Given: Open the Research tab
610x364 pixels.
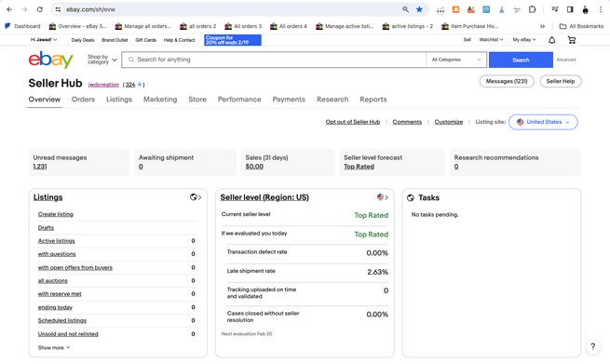Looking at the screenshot, I should pyautogui.click(x=332, y=100).
